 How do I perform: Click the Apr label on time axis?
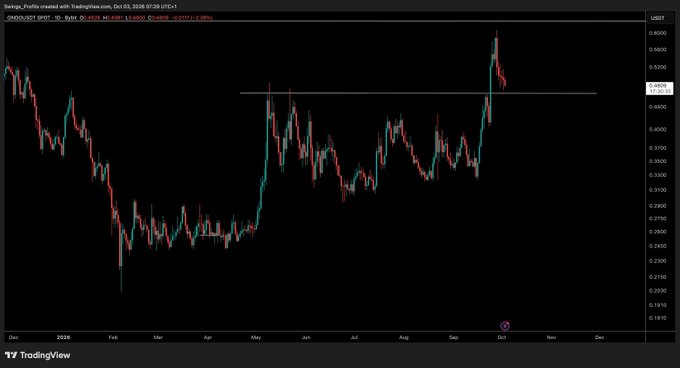click(x=208, y=337)
